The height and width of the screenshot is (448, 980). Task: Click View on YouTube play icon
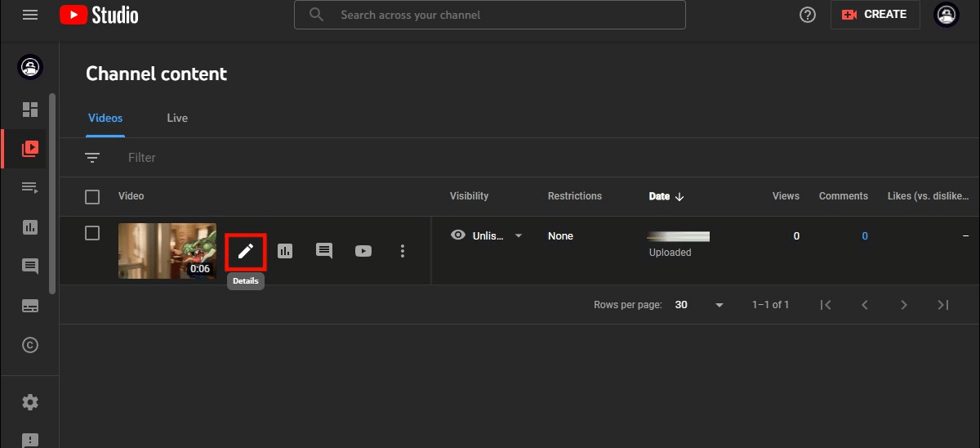coord(363,251)
